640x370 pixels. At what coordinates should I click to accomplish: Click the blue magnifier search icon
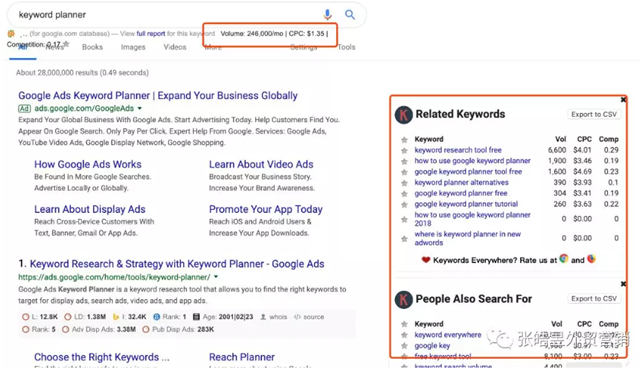point(350,15)
